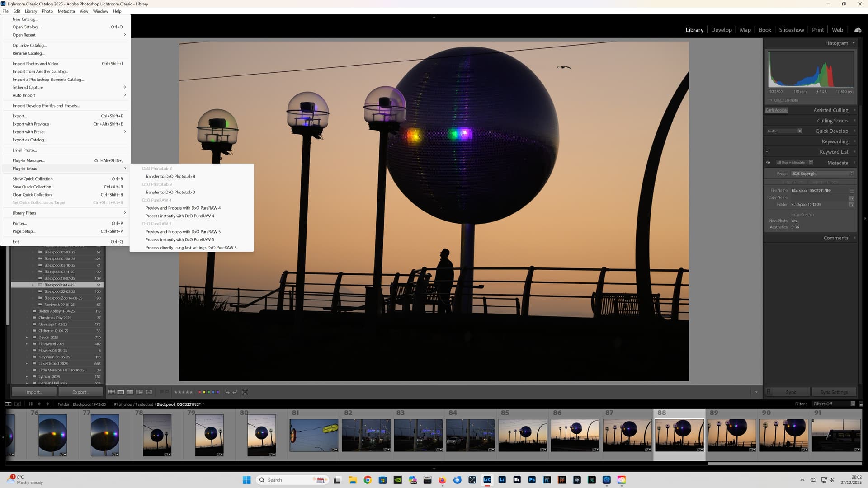The width and height of the screenshot is (868, 488).
Task: Open Survey view icon
Action: 139,392
